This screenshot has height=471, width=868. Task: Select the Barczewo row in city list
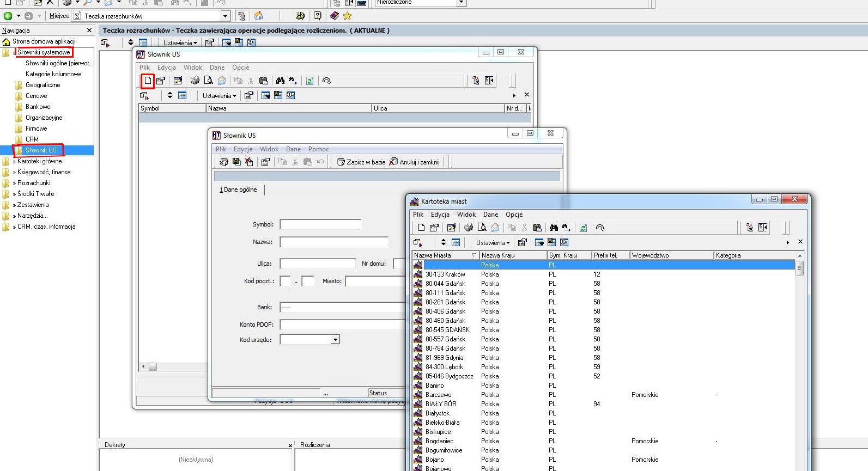(x=604, y=395)
